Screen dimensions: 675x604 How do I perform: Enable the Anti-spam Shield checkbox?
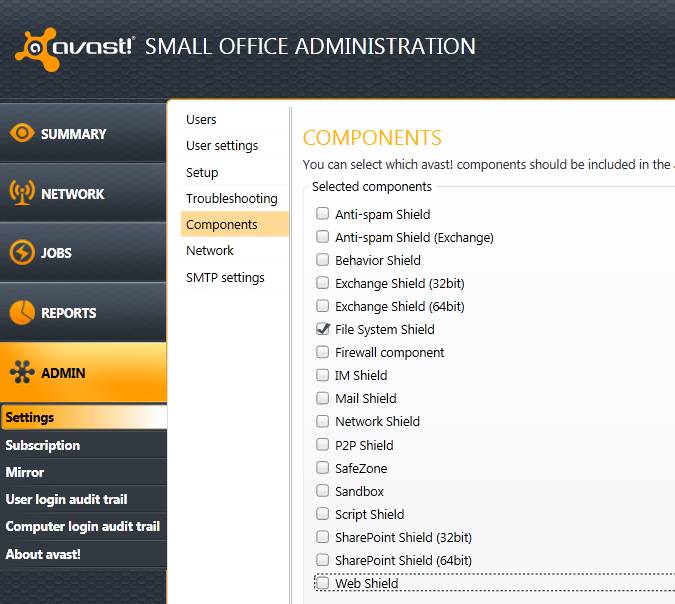point(322,214)
